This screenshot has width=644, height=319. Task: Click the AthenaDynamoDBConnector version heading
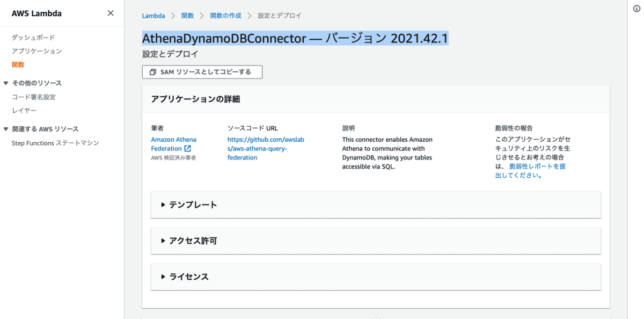tap(295, 39)
